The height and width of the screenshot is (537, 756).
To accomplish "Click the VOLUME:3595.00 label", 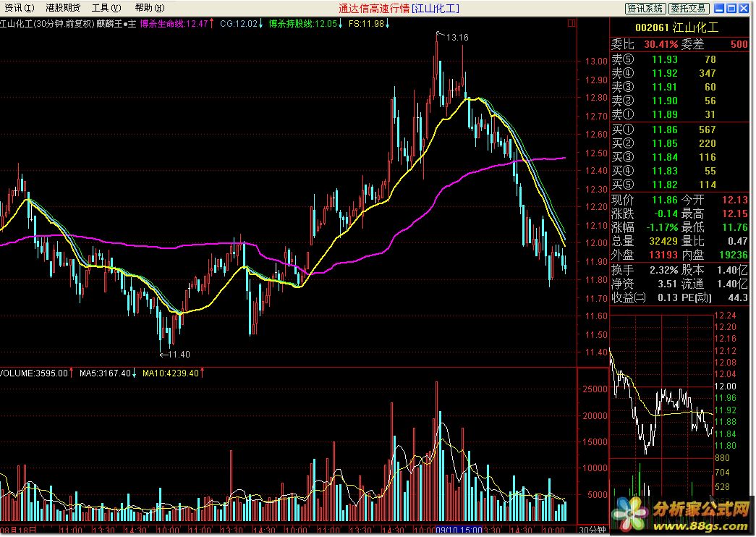I will [37, 373].
